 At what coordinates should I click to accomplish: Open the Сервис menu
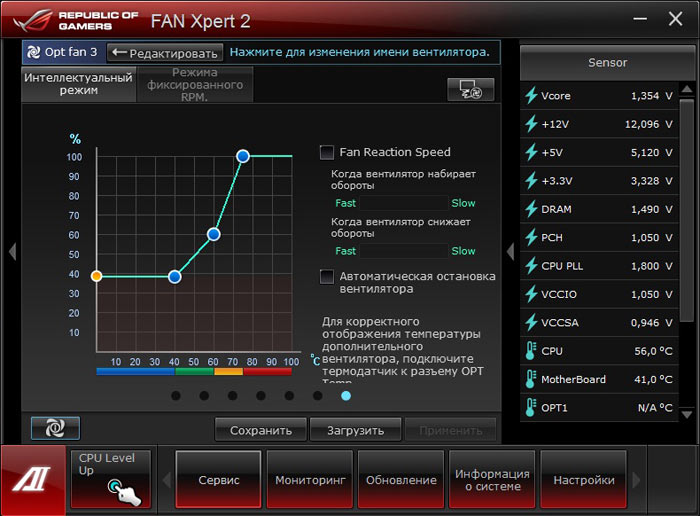(219, 479)
